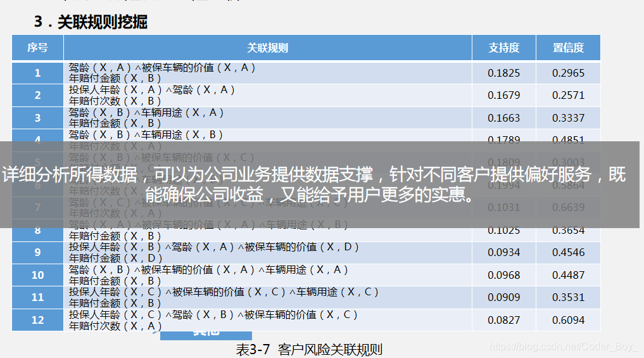Select the 3．关联规则挖掘 heading
The width and height of the screenshot is (644, 358).
click(x=91, y=22)
